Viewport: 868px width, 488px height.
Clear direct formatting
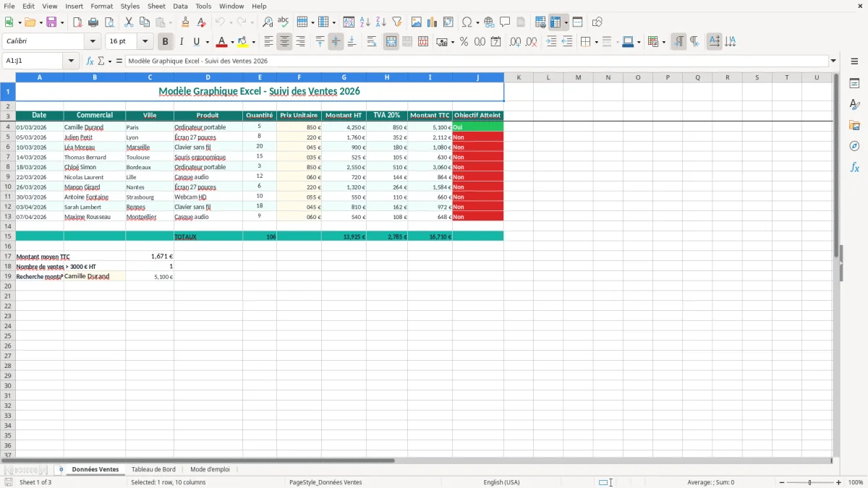[x=200, y=22]
